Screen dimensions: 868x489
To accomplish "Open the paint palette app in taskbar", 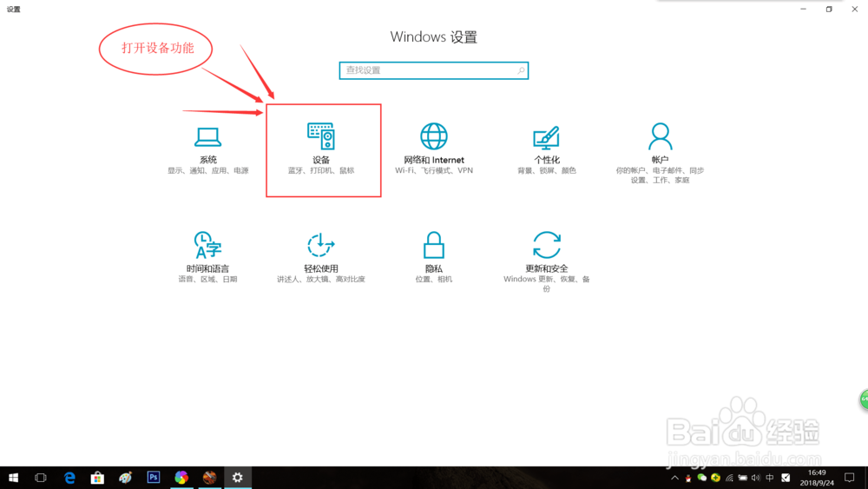I will point(126,478).
